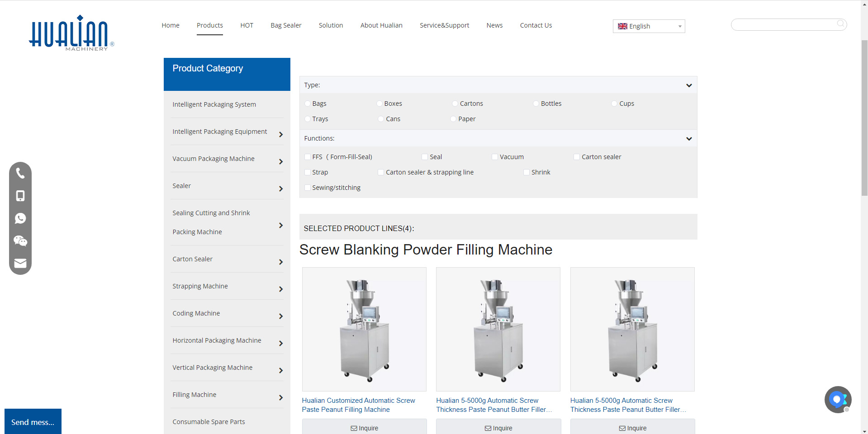Check the FFS (Form-Fill-Seal) checkbox

point(308,157)
